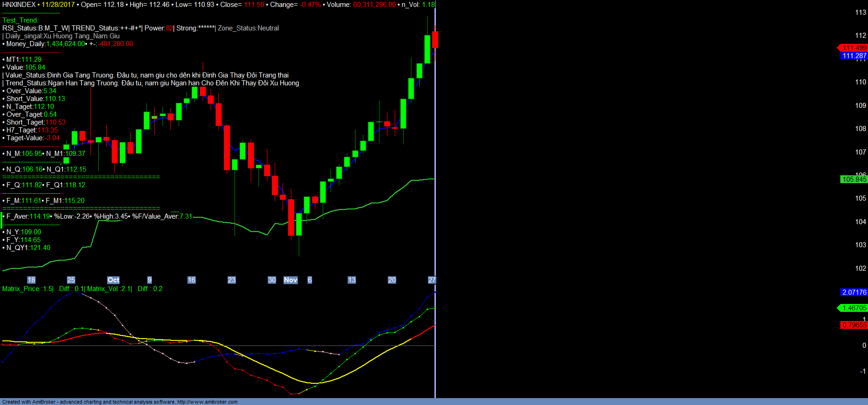The width and height of the screenshot is (868, 405).
Task: Click the Low= 110.93 value
Action: click(x=195, y=5)
